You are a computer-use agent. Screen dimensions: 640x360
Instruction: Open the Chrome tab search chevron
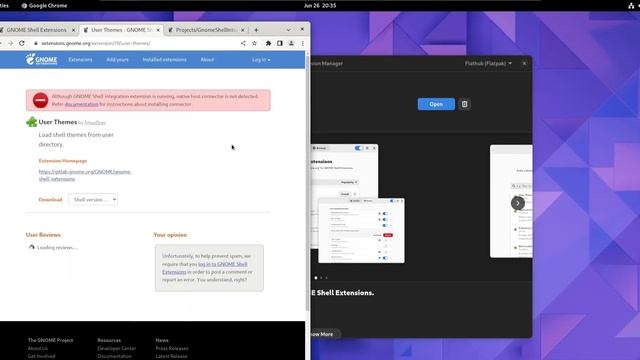tap(289, 30)
